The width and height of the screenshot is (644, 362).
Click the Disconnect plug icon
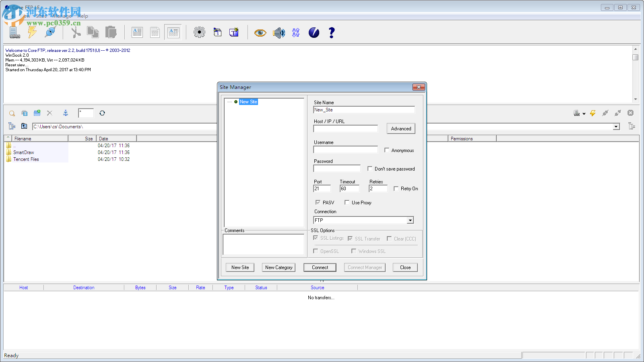[x=50, y=32]
